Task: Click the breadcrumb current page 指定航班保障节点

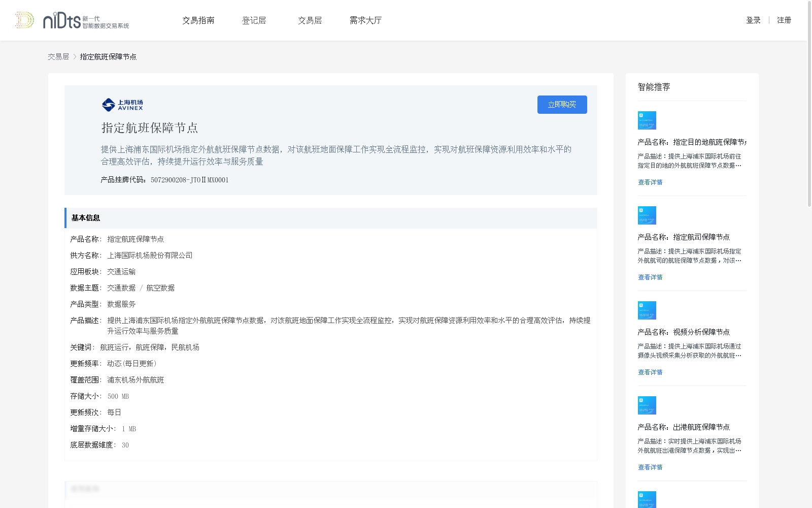Action: coord(108,57)
